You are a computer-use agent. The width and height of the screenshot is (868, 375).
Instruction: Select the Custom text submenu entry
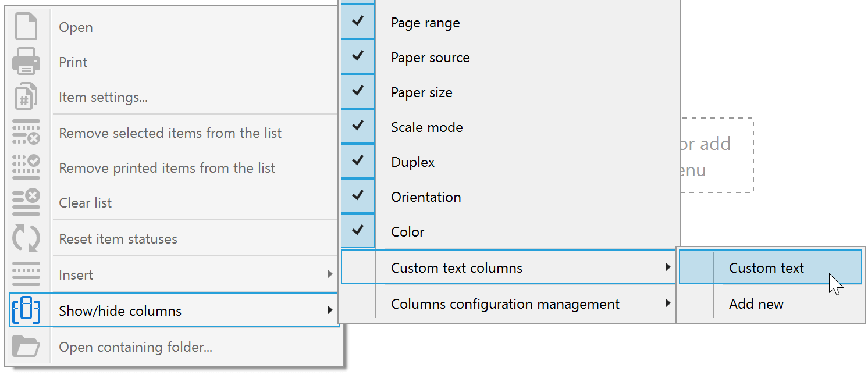[x=766, y=267]
